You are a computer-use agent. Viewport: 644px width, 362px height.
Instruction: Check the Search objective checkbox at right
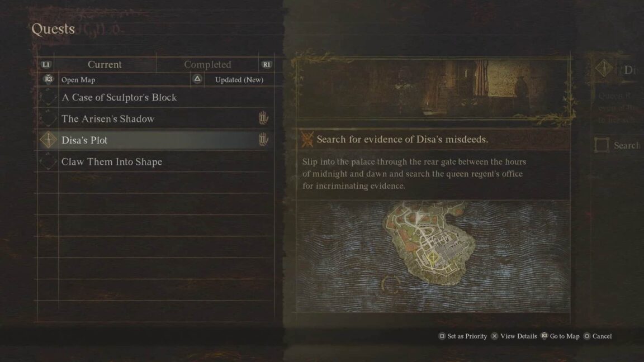[x=602, y=145]
